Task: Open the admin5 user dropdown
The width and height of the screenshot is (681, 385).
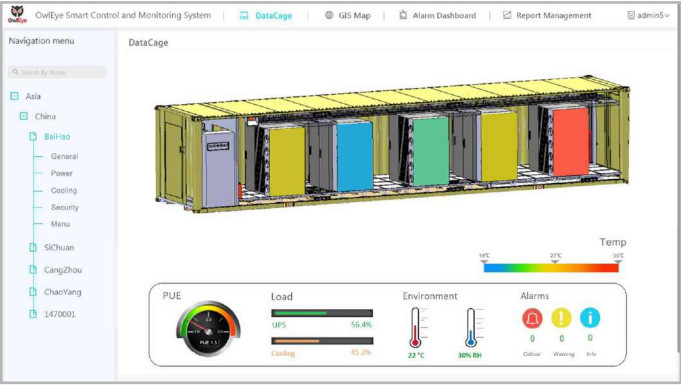Action: [648, 15]
